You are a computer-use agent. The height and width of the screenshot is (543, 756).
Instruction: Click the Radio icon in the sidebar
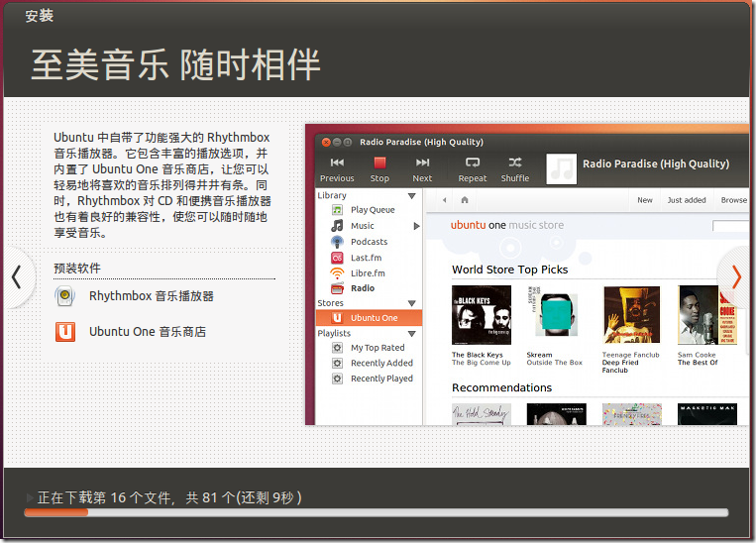[x=337, y=288]
